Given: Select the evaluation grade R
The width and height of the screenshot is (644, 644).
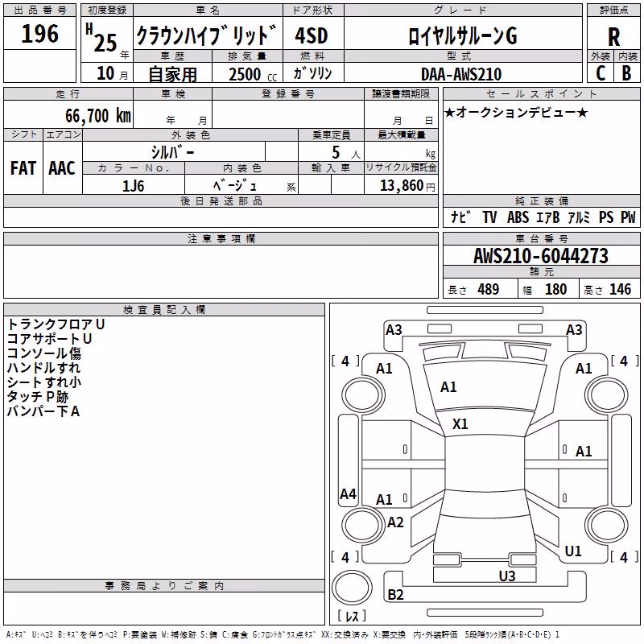Looking at the screenshot, I should click(x=613, y=37).
